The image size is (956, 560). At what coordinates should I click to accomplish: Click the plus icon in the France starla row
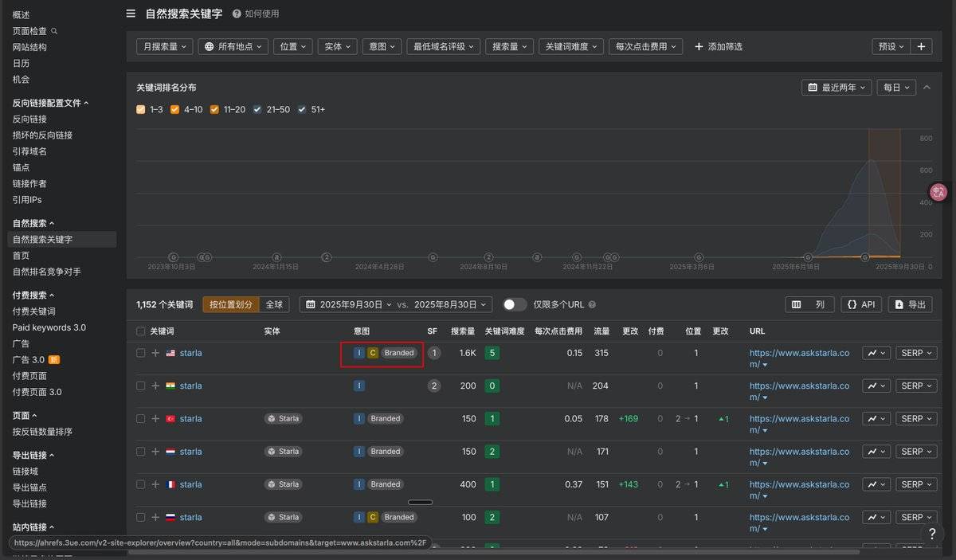(155, 484)
